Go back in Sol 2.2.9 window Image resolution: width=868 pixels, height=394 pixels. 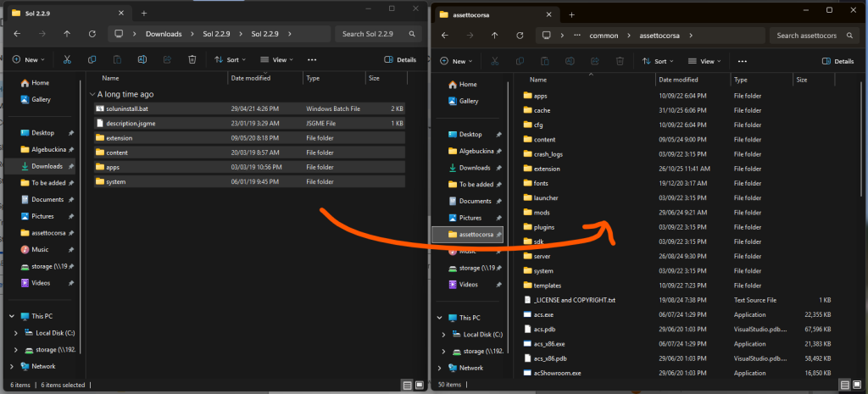click(x=17, y=34)
